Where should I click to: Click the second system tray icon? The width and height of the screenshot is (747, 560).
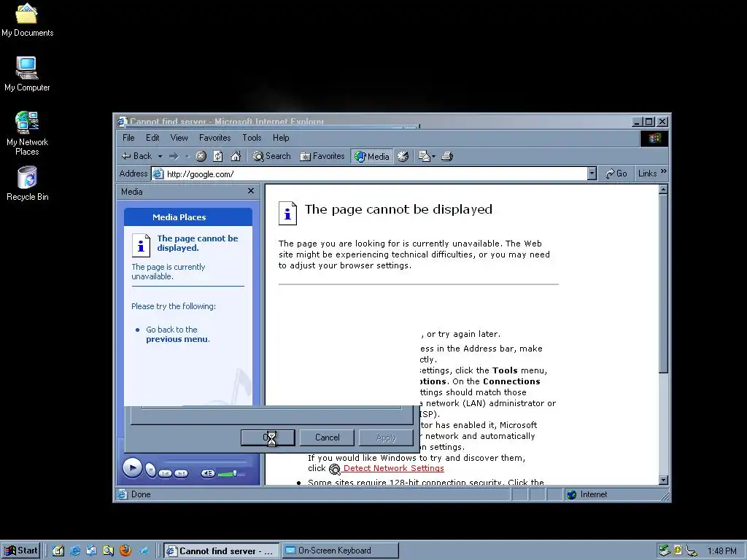(678, 551)
